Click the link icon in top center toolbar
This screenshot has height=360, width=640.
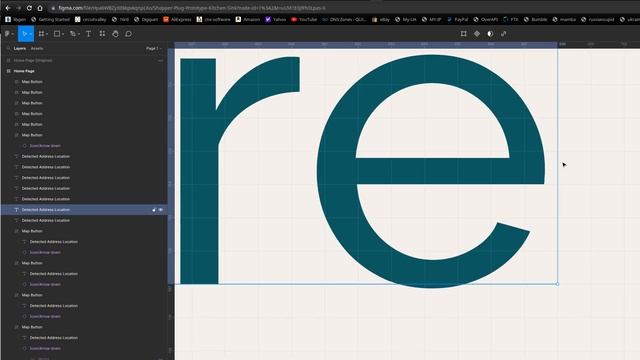click(504, 34)
